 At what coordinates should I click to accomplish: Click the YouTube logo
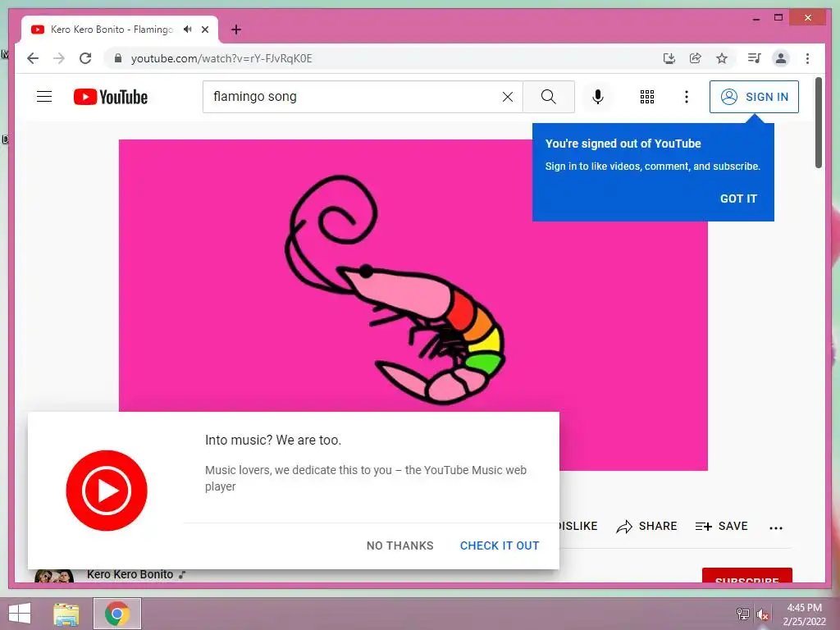pos(111,97)
